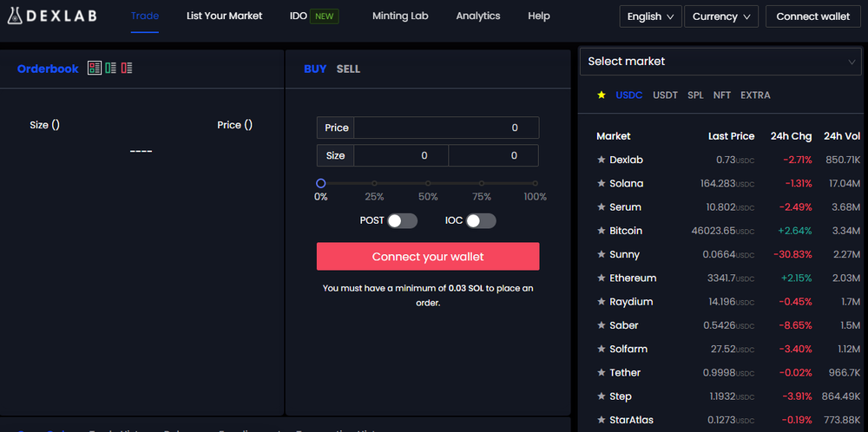Switch to the BUY tab

(x=315, y=69)
